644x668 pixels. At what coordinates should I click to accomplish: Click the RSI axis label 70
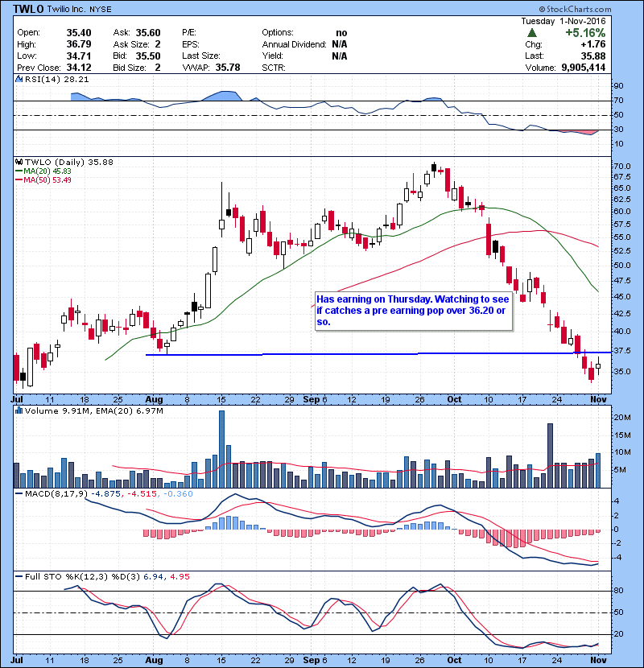click(x=618, y=100)
